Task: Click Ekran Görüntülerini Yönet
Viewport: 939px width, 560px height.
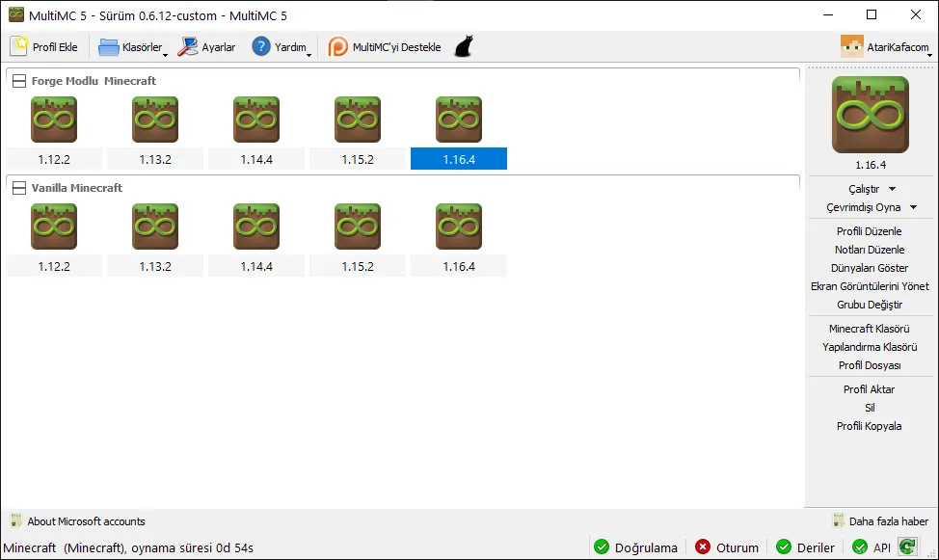Action: point(870,286)
